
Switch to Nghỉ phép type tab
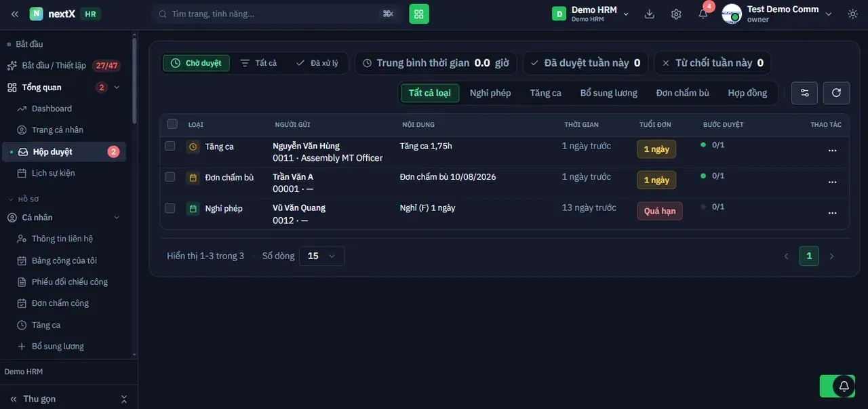490,93
